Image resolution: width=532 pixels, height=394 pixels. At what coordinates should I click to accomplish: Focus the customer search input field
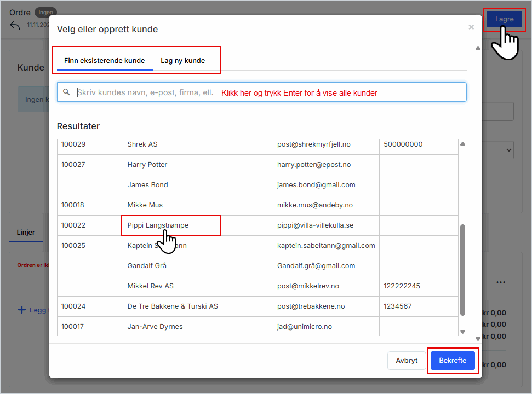145,92
